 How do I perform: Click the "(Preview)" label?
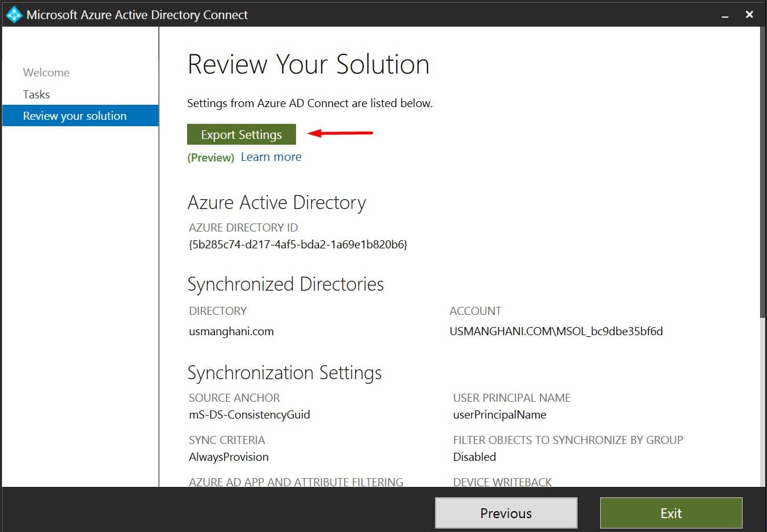(211, 157)
